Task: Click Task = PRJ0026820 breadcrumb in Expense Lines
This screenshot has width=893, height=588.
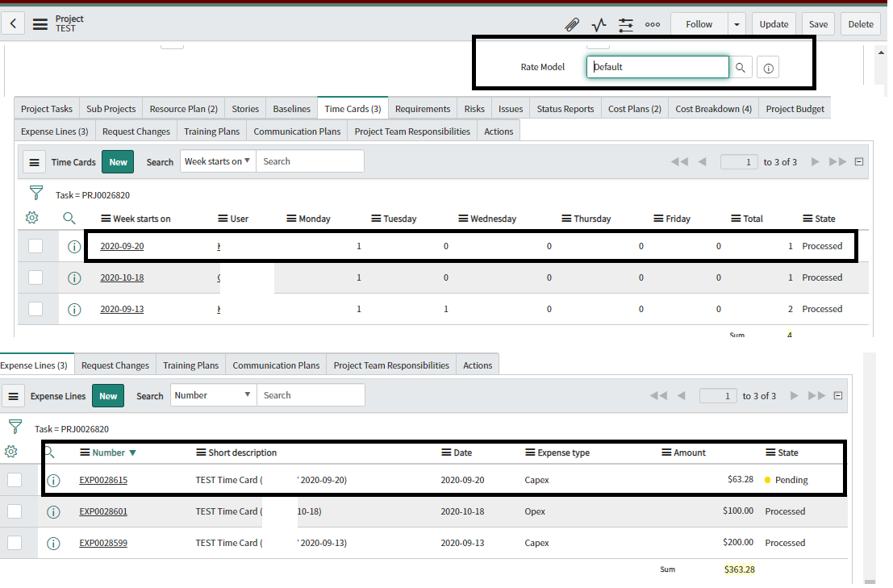Action: tap(72, 429)
